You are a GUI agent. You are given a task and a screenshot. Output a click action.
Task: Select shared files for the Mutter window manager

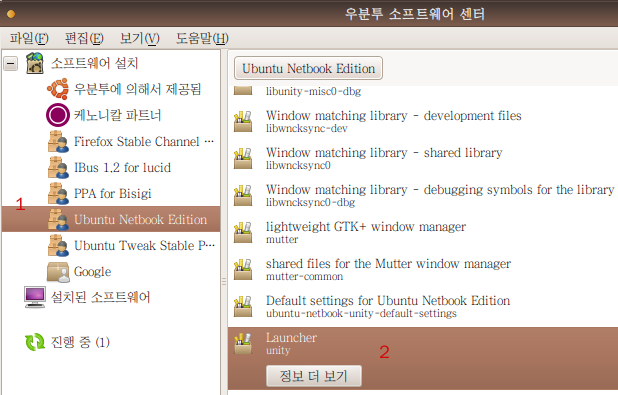pyautogui.click(x=388, y=264)
